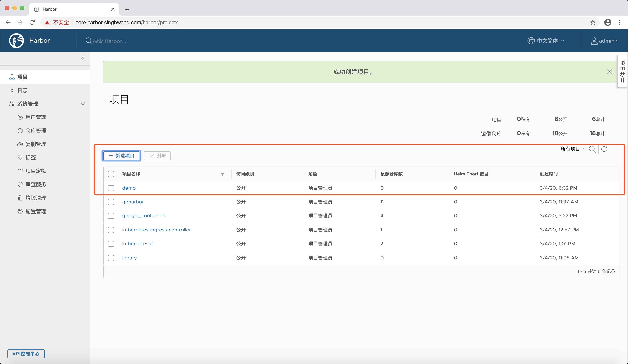Viewport: 628px width, 364px height.
Task: Sort by 镜像仓库数 column header
Action: [391, 174]
